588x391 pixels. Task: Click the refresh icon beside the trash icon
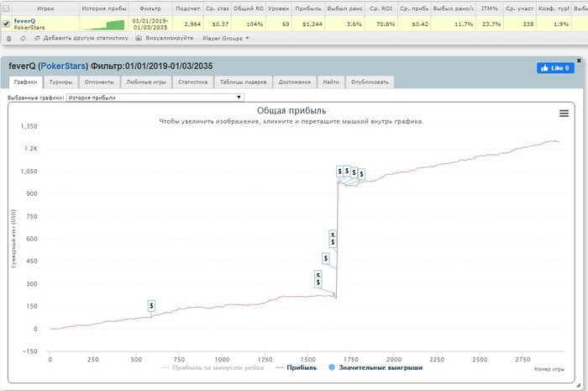tap(23, 39)
